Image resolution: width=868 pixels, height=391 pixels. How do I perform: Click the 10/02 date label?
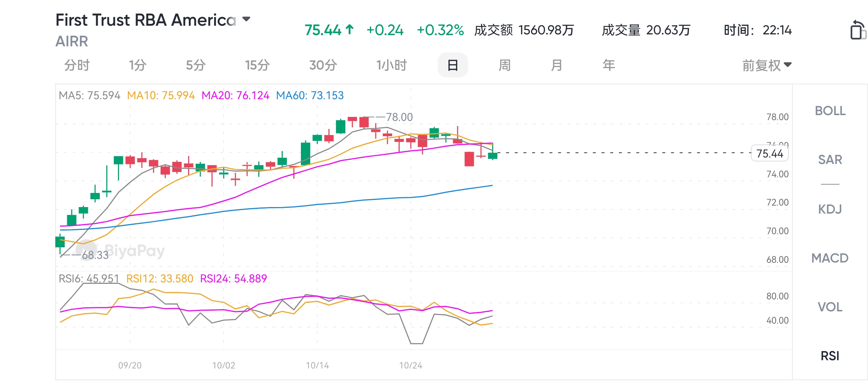coord(224,365)
